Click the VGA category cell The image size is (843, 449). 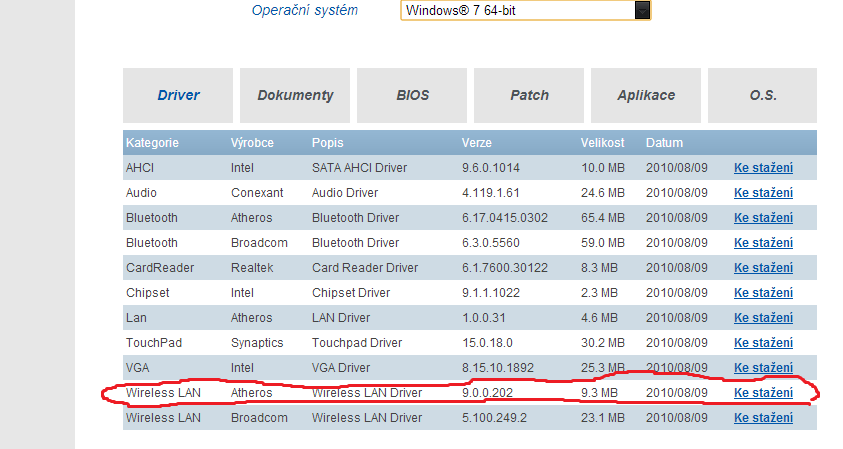coord(137,368)
